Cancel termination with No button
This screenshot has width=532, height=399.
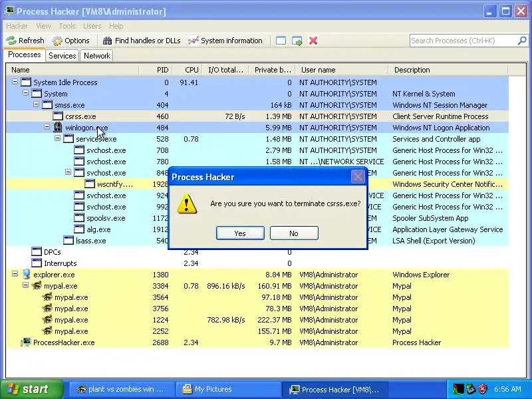pyautogui.click(x=294, y=233)
